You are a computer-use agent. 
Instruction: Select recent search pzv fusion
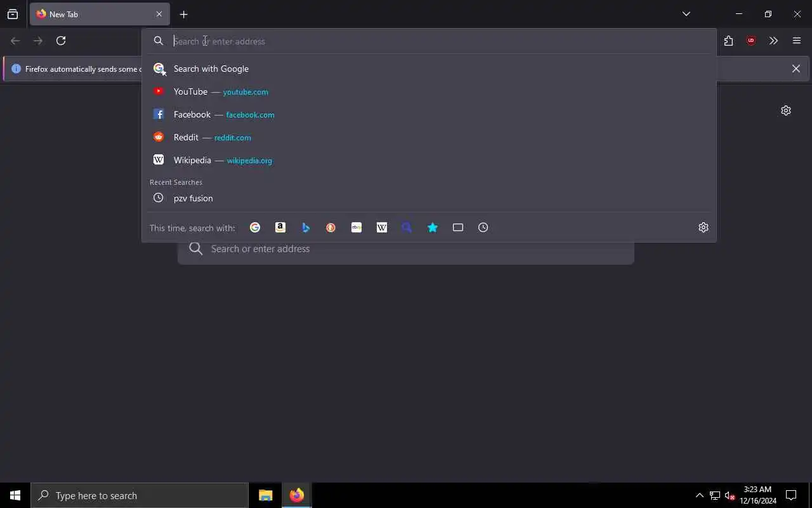pyautogui.click(x=429, y=198)
